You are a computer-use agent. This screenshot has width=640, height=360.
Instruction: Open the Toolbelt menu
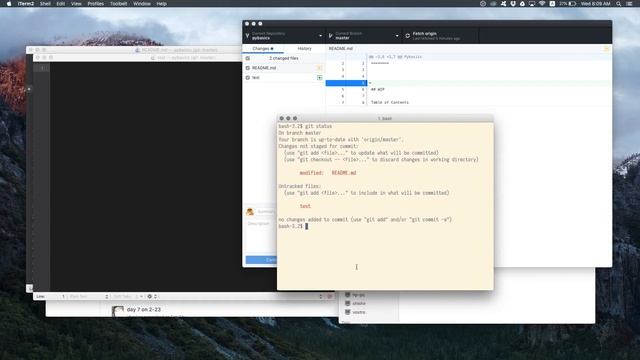pos(118,4)
